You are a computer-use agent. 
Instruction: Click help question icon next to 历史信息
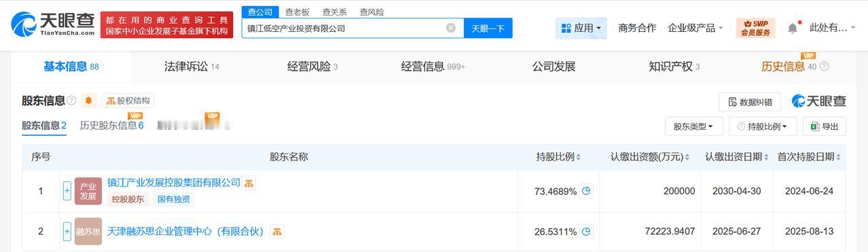(824, 67)
